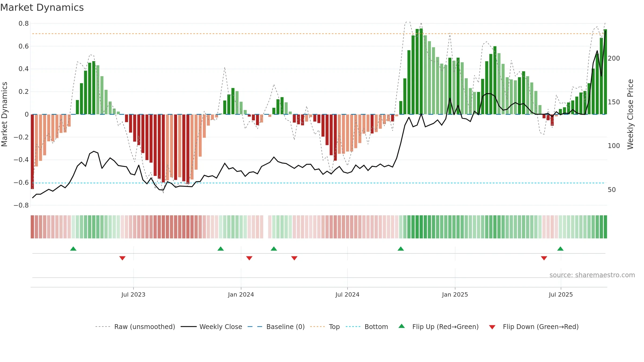
Task: Click the 150 right axis tick label
Action: pos(614,102)
